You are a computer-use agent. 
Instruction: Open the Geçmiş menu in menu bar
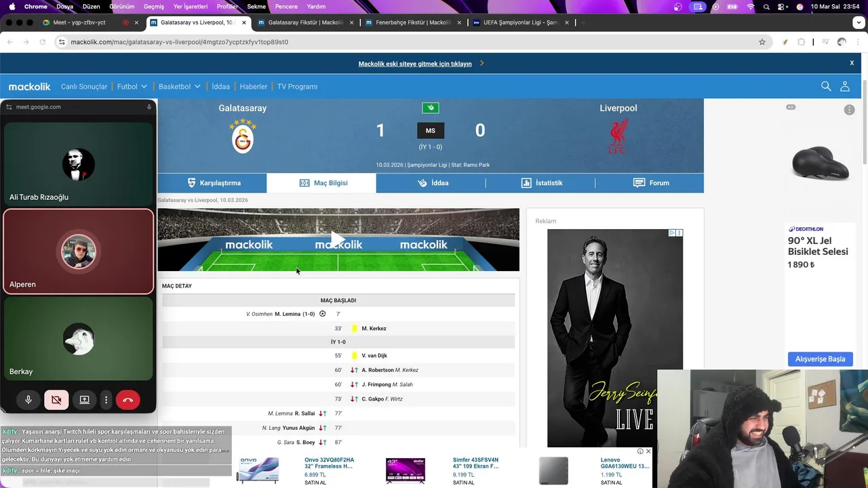[x=154, y=7]
